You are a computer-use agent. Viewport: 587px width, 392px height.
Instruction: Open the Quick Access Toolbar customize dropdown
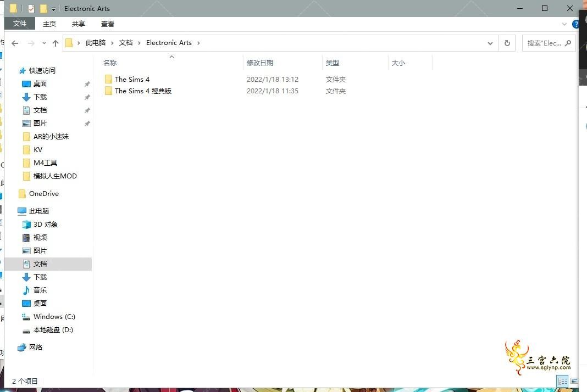pos(53,9)
